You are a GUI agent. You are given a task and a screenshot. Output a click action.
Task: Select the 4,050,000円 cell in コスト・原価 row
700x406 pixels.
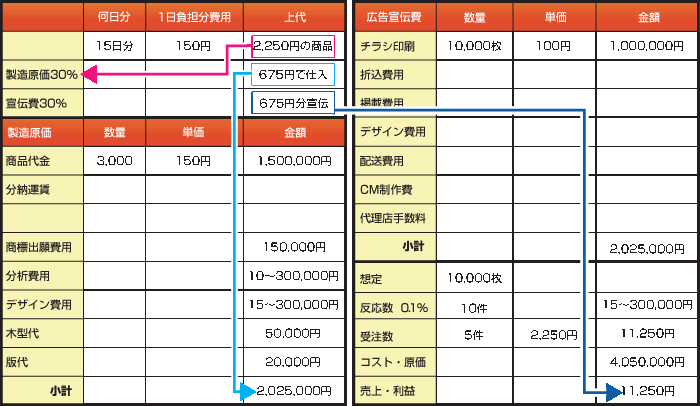click(645, 362)
